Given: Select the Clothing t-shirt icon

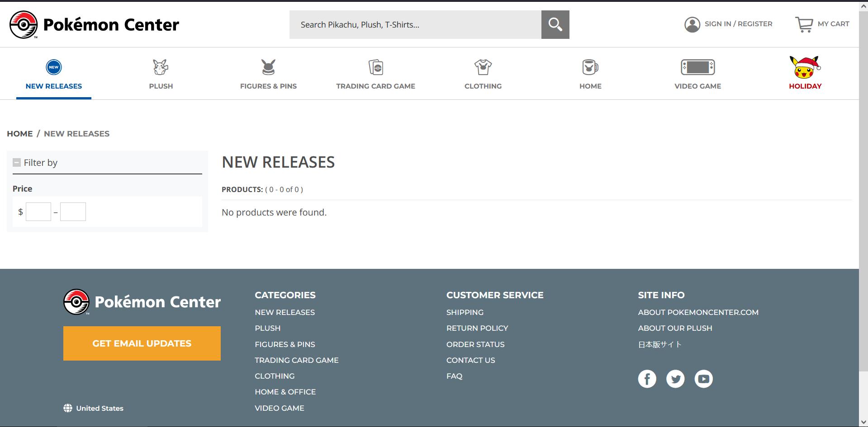Looking at the screenshot, I should pyautogui.click(x=483, y=67).
